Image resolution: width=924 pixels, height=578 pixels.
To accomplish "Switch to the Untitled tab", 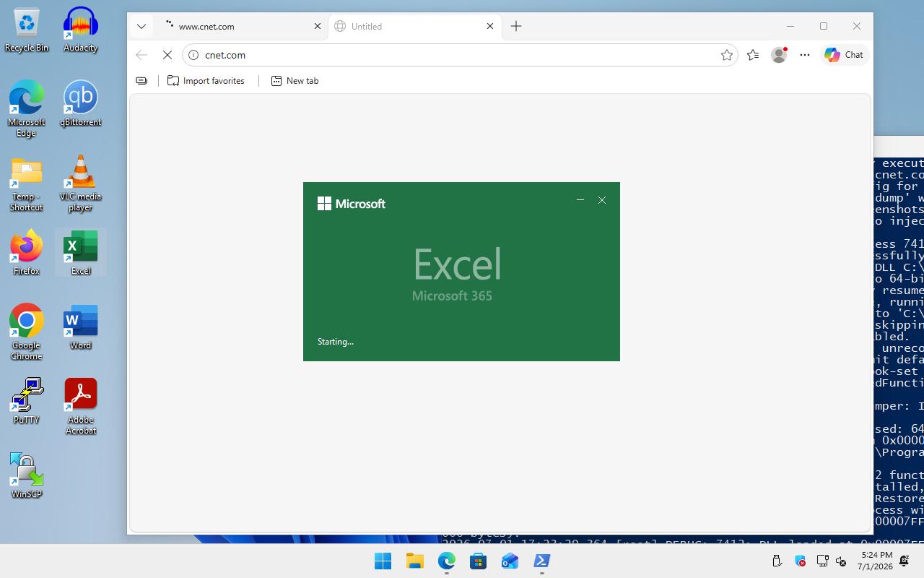I will 414,26.
